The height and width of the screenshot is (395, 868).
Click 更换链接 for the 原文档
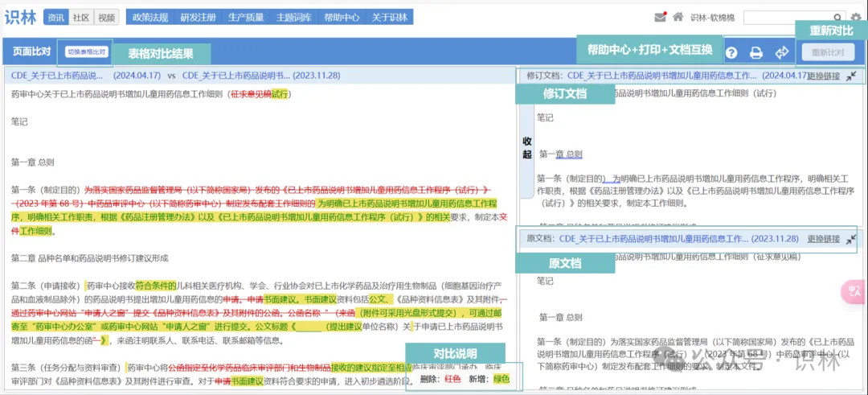tap(823, 239)
